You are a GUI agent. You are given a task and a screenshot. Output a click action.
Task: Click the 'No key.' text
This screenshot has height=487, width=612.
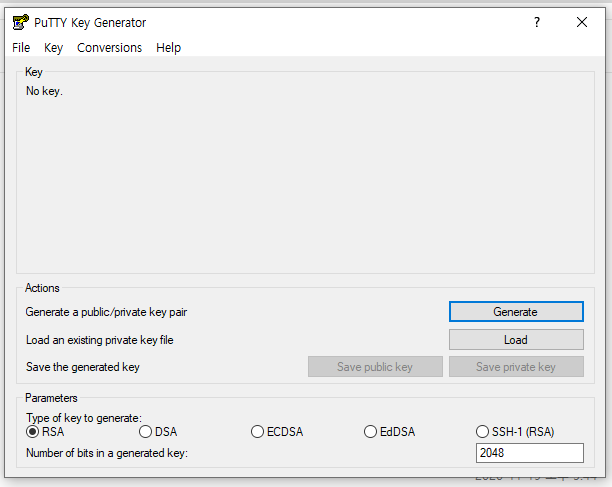coord(44,91)
